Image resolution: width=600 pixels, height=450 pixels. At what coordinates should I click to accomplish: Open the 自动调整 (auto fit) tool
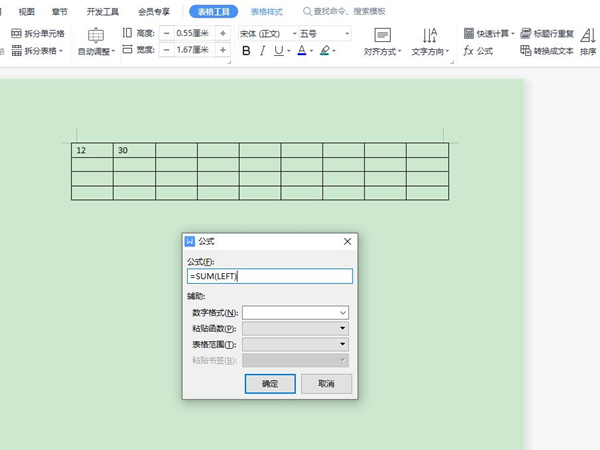pos(96,35)
